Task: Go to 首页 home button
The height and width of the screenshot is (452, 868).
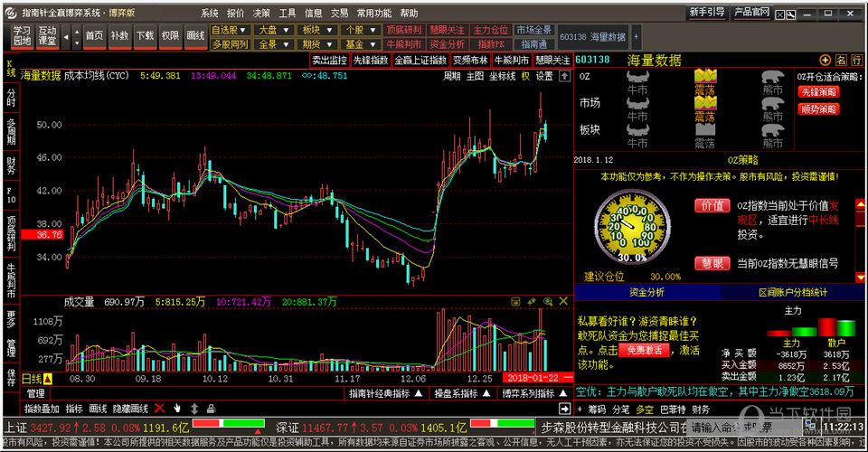Action: point(94,36)
